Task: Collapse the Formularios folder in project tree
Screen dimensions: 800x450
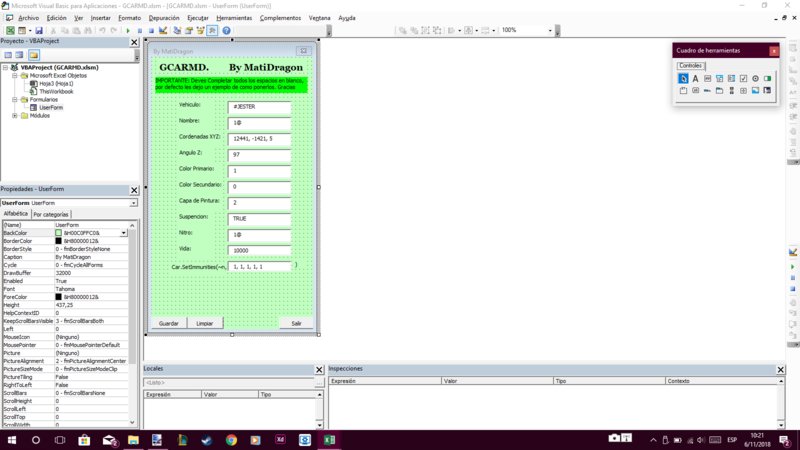Action: pyautogui.click(x=14, y=99)
